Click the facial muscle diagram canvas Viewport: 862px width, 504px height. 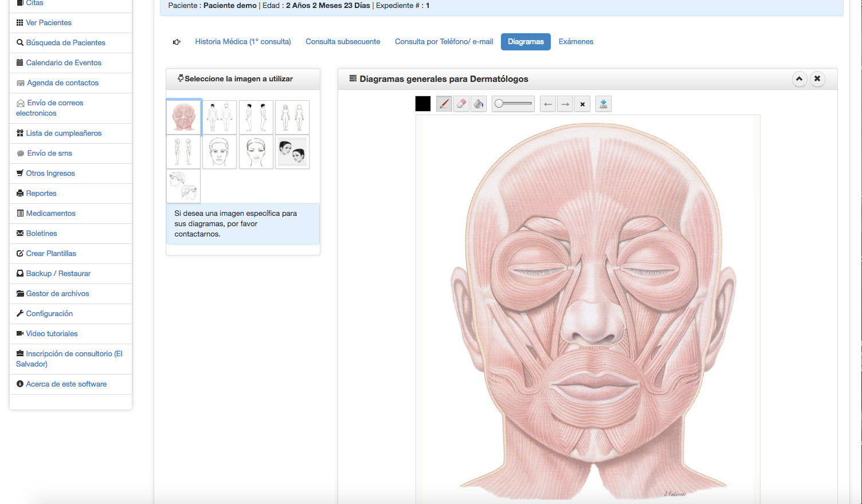pyautogui.click(x=588, y=309)
